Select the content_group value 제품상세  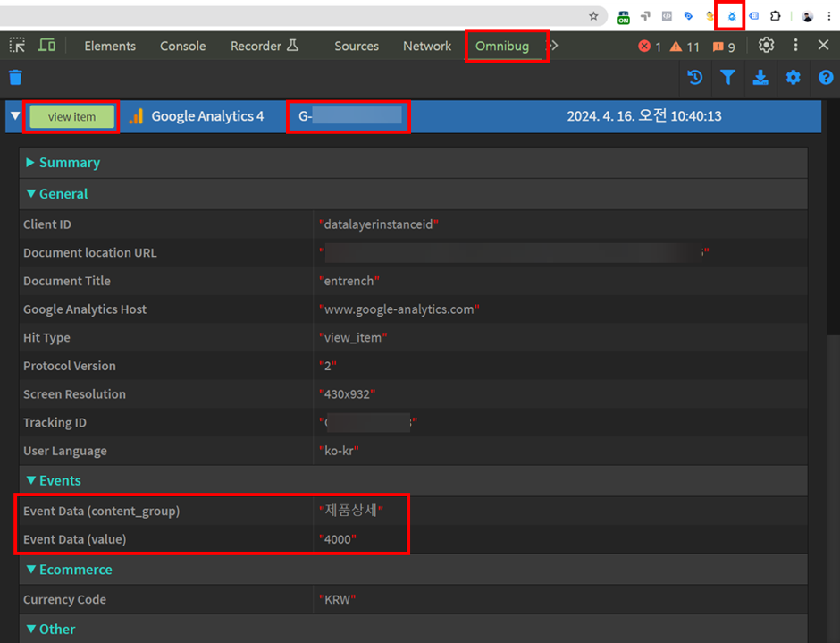tap(351, 510)
